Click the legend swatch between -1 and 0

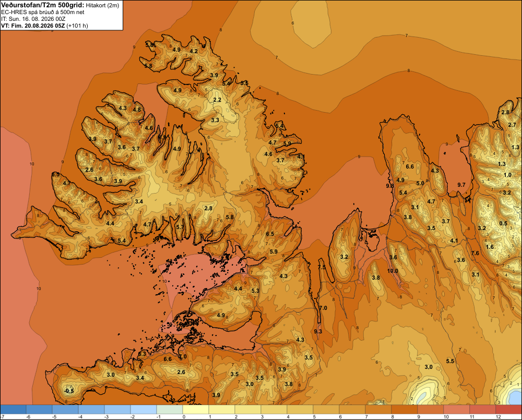pos(170,409)
